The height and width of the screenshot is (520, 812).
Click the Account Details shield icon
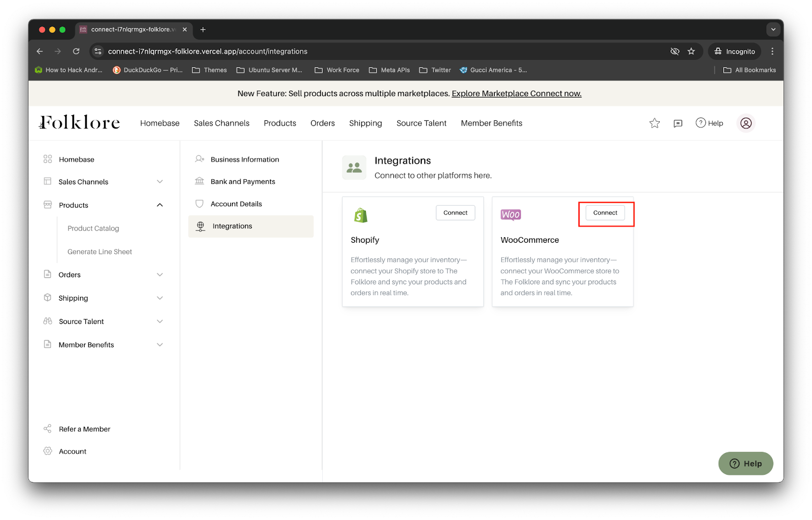[x=200, y=204]
